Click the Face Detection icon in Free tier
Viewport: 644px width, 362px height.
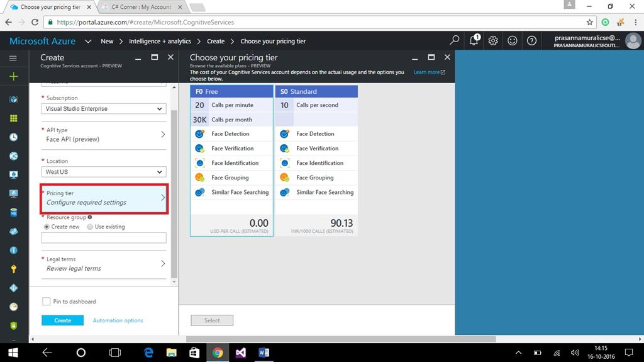tap(199, 133)
